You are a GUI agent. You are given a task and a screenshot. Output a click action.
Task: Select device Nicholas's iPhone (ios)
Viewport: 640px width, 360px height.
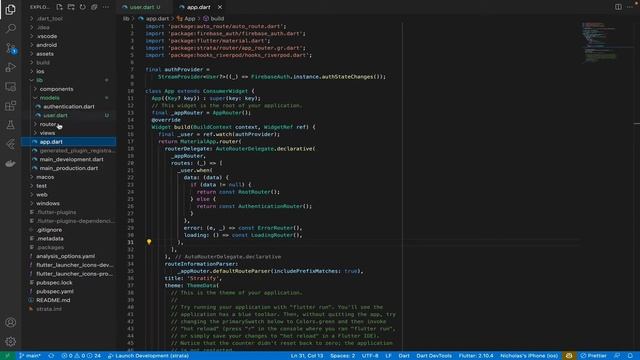[x=529, y=356]
